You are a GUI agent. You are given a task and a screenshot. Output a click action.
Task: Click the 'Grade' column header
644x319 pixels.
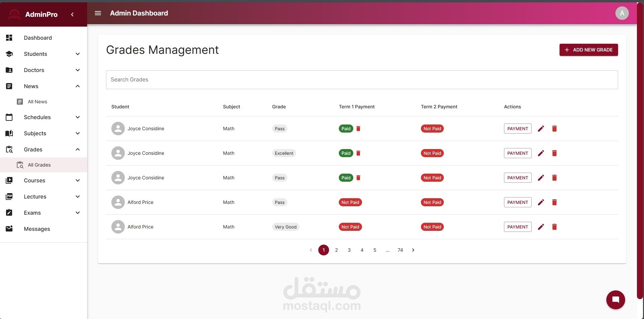tap(279, 107)
